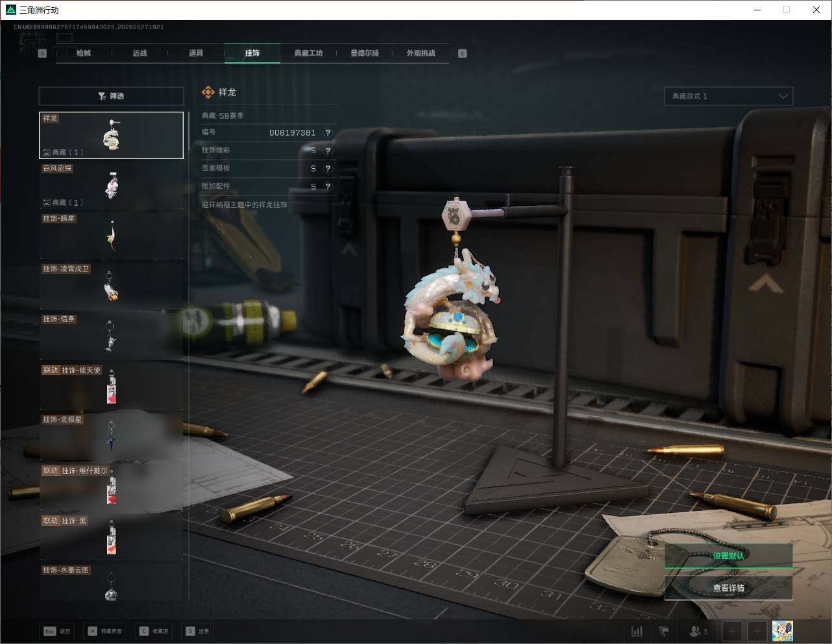This screenshot has width=832, height=644.
Task: Open the 筛选 filter button
Action: (111, 96)
